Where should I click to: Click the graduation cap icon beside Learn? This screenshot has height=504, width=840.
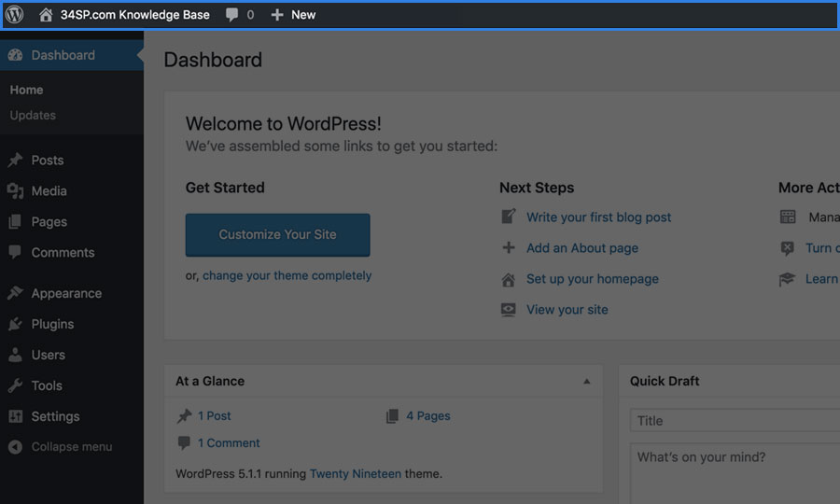coord(787,279)
